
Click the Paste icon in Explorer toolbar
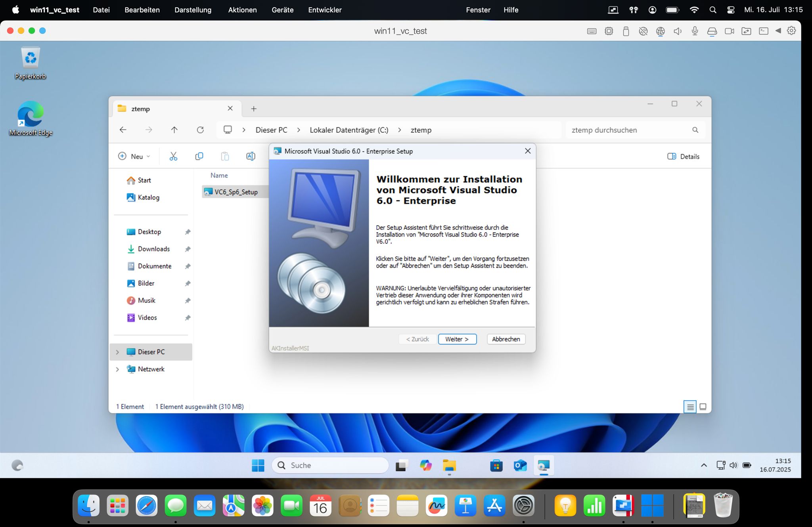point(225,156)
